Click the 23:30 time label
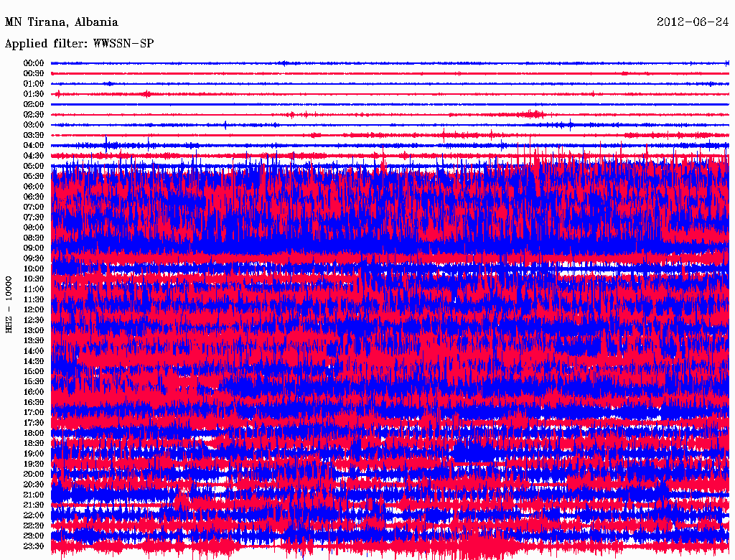This screenshot has height=560, width=735. coord(34,546)
